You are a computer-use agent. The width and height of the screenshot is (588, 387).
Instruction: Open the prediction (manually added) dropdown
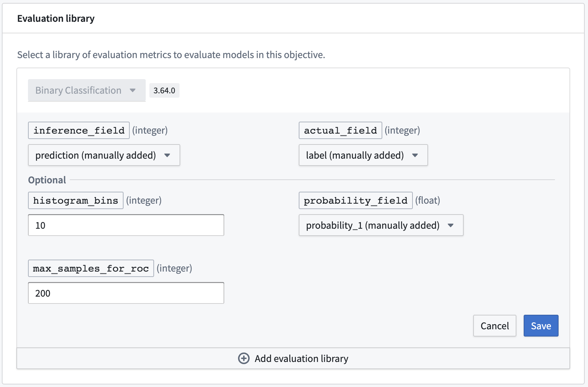click(x=104, y=155)
